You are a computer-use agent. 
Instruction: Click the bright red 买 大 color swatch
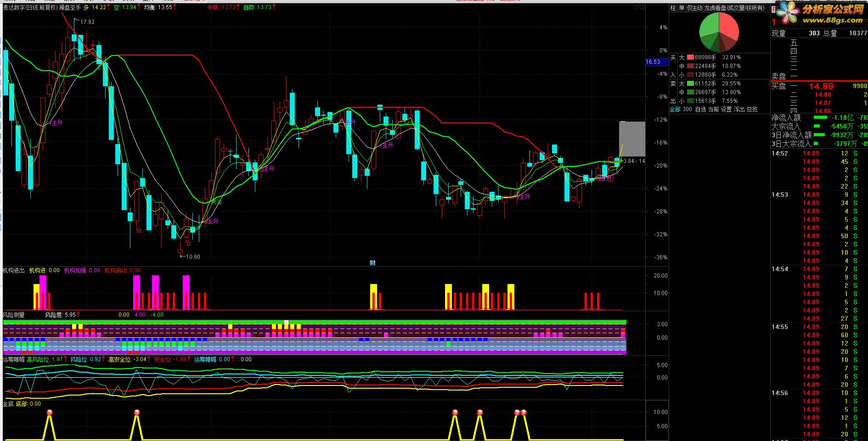pyautogui.click(x=690, y=57)
